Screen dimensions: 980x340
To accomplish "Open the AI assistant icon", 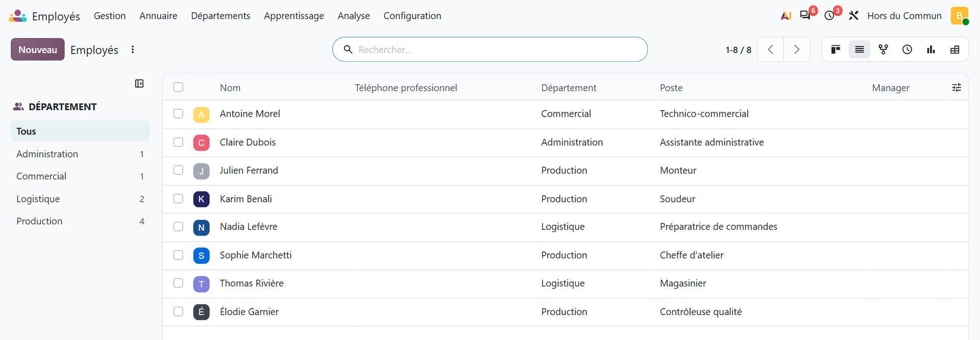I will (786, 16).
